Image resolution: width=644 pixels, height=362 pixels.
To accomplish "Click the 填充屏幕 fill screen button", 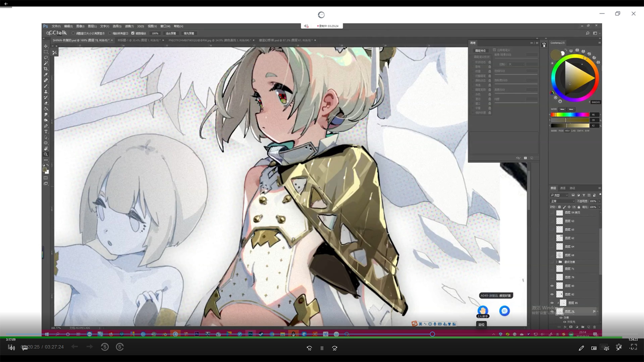I will click(x=189, y=33).
